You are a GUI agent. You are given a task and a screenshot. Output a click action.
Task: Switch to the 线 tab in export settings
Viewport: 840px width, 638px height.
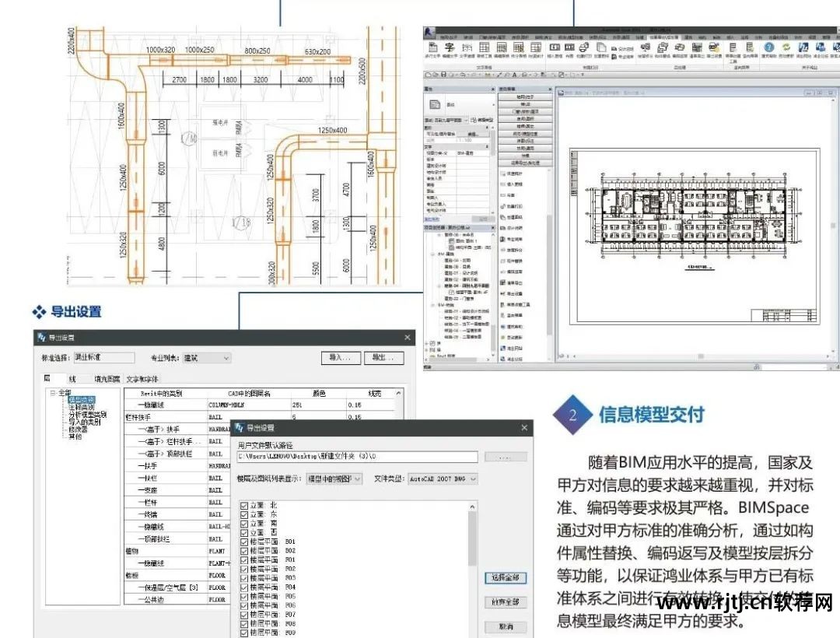pos(72,379)
